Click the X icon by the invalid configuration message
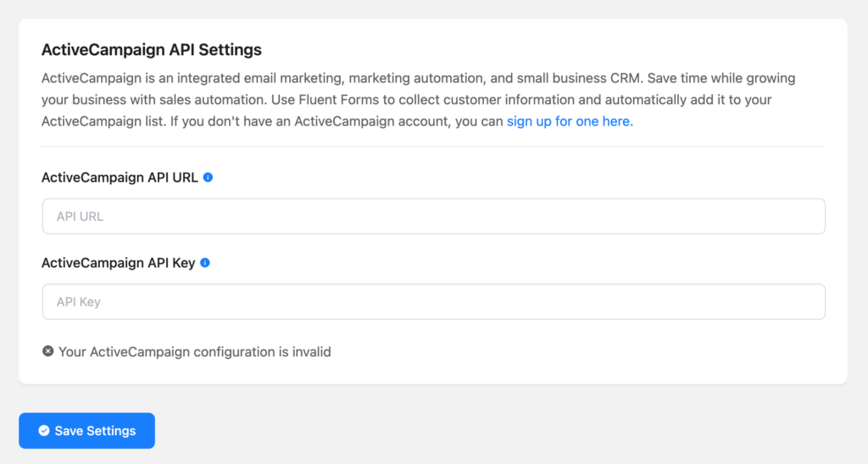The width and height of the screenshot is (868, 464). [48, 351]
